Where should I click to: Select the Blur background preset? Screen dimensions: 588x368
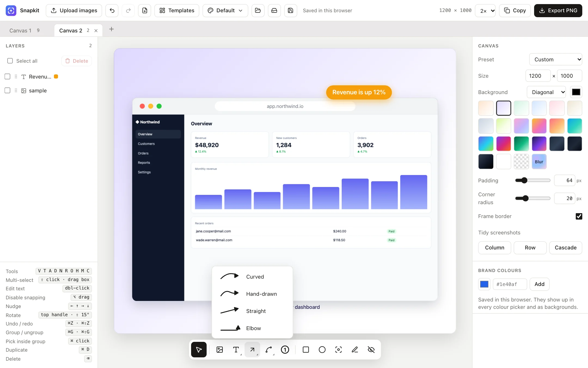(x=539, y=162)
